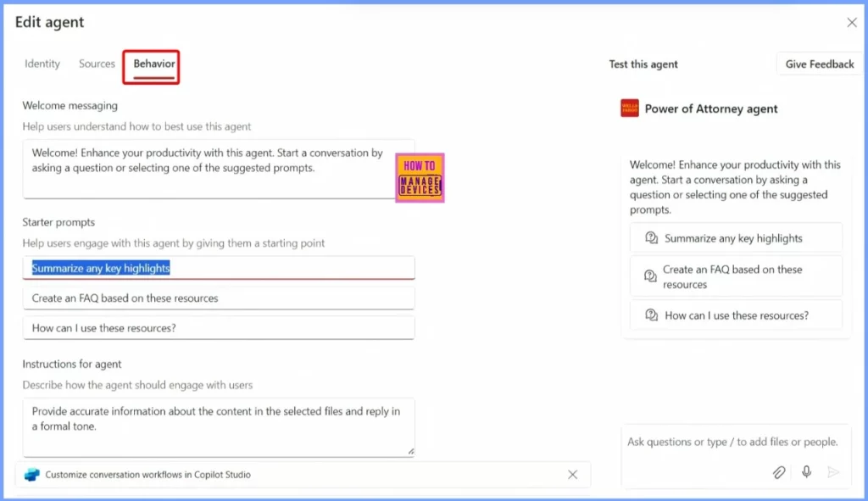Click text Help users engage with this agent

tap(173, 243)
